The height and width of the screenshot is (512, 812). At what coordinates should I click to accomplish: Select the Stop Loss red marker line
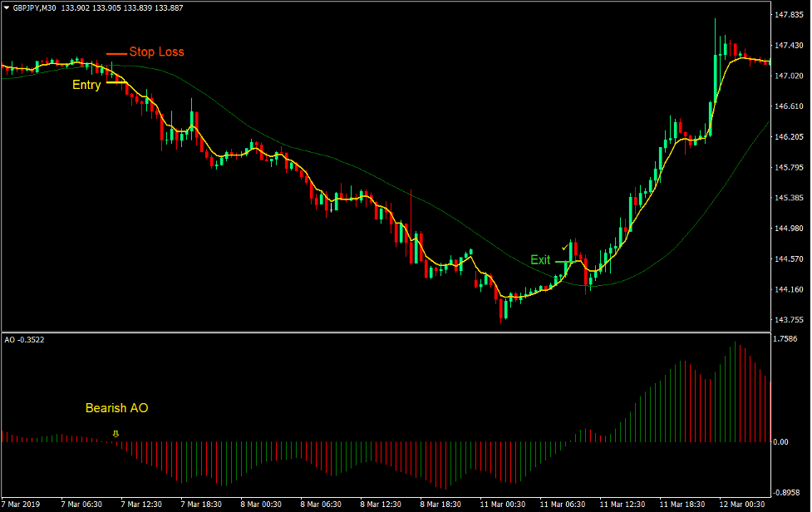tap(116, 52)
